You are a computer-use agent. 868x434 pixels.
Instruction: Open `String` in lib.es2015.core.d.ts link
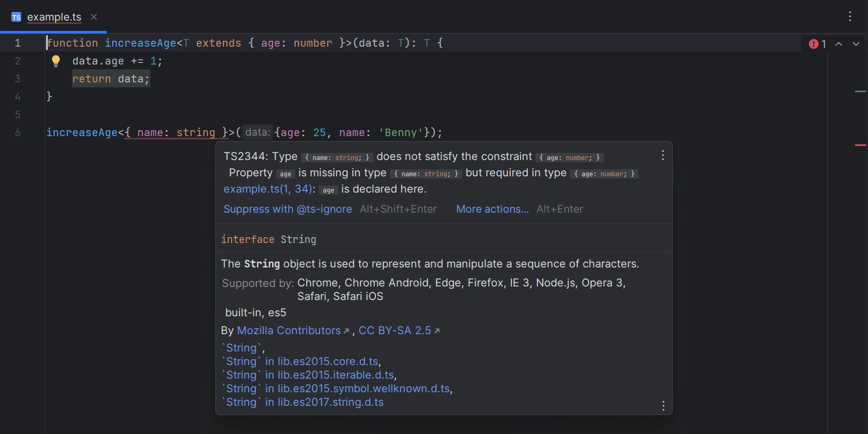[301, 361]
